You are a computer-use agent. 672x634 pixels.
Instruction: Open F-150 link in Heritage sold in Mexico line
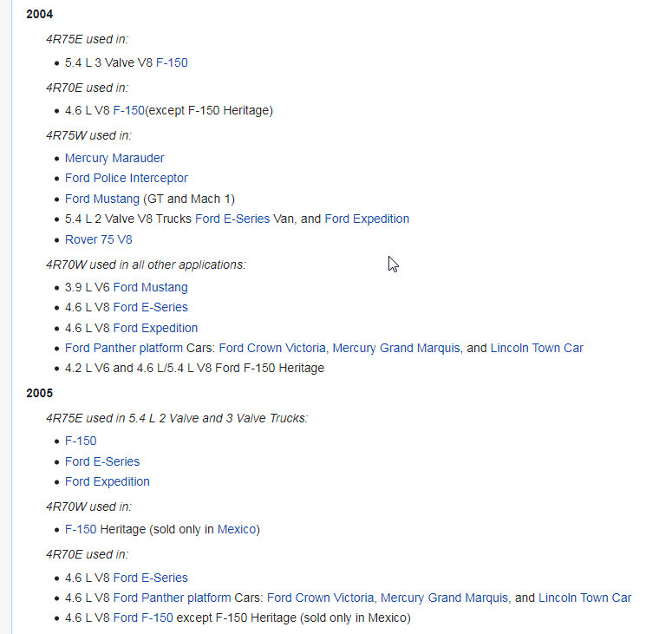(81, 529)
